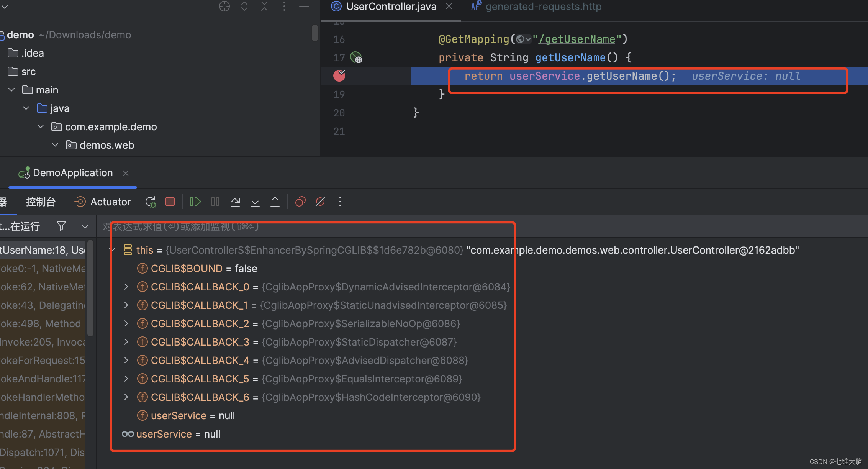Screen dimensions: 868x469
Task: Collapse the main folder in tree
Action: (11, 90)
